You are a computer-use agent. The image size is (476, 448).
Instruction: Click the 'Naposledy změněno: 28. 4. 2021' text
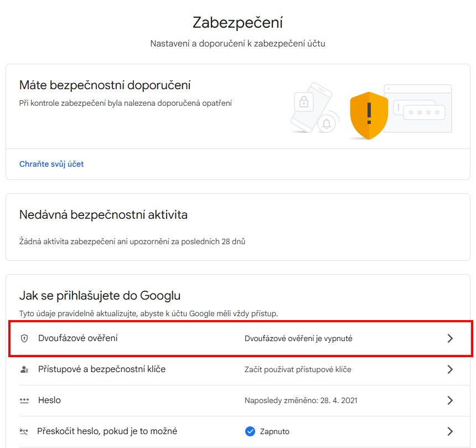click(301, 400)
